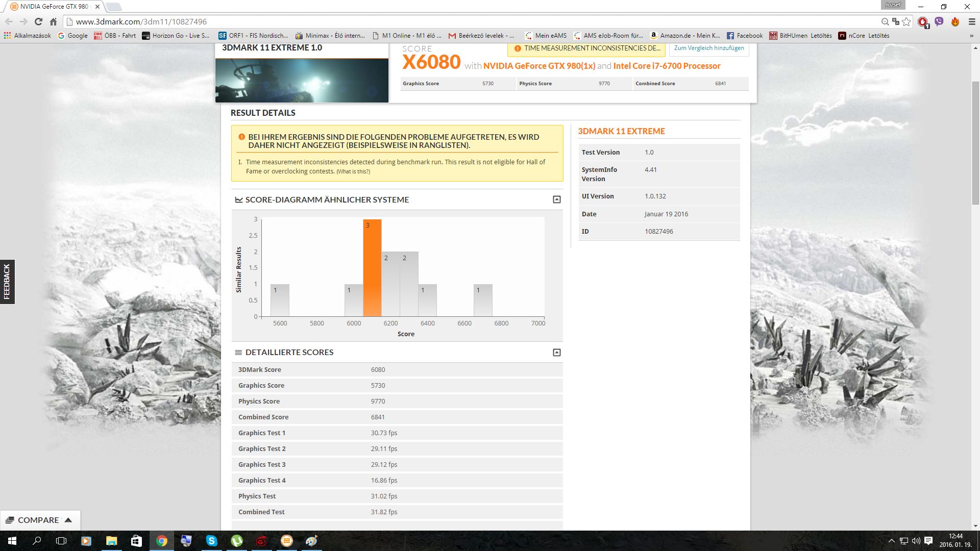
Task: Open Facebook bookmark in bookmarks bar
Action: tap(744, 36)
